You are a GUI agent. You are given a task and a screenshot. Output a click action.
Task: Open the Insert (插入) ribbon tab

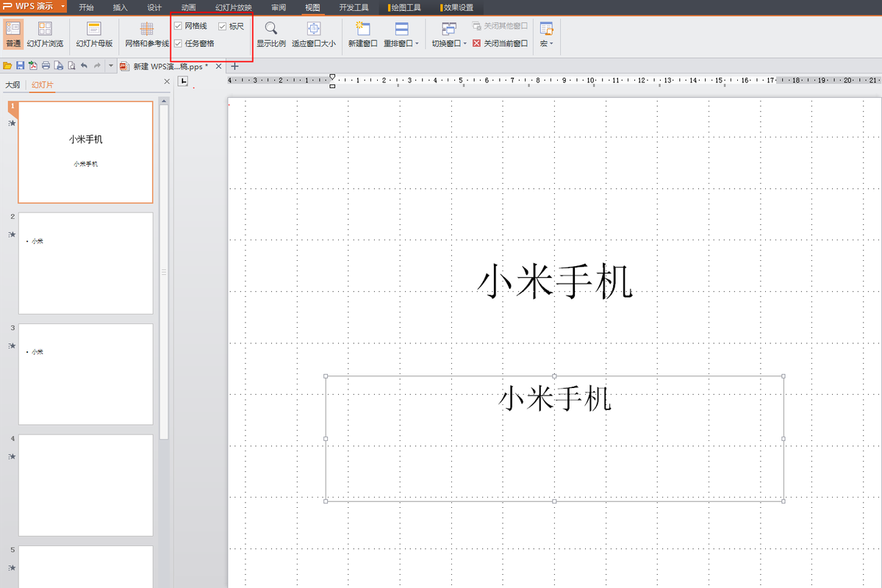[x=120, y=7]
